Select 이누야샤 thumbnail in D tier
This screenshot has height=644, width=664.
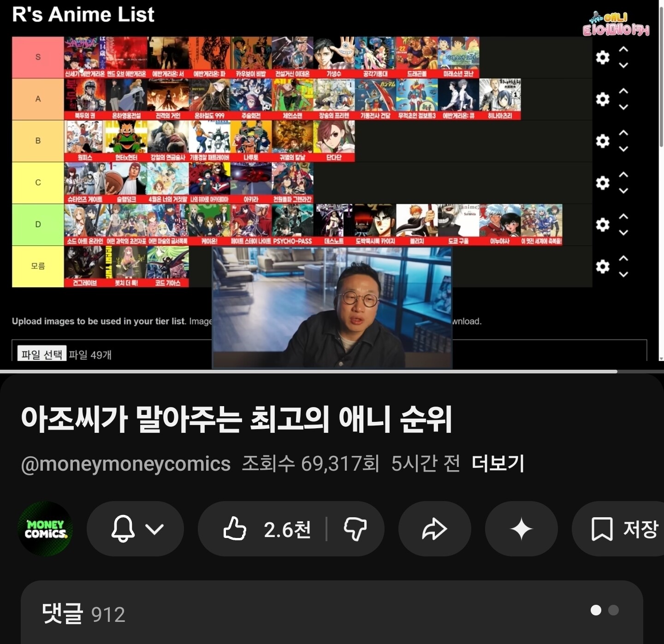[500, 225]
